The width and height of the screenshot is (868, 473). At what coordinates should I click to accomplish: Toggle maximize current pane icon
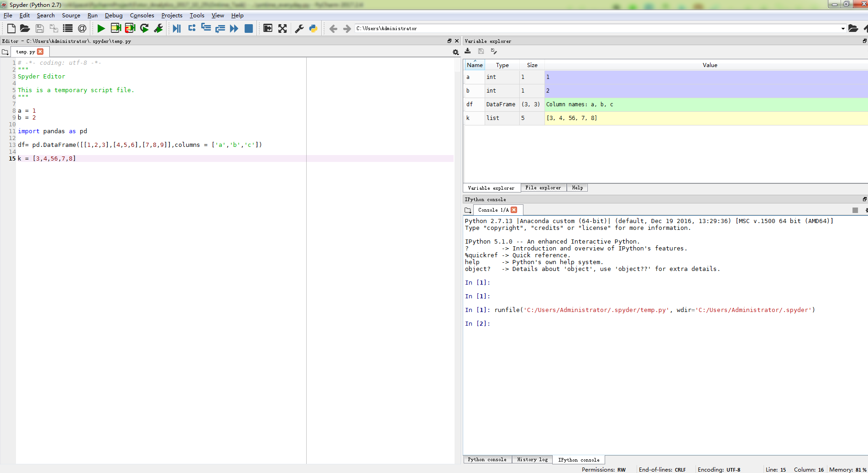point(268,28)
